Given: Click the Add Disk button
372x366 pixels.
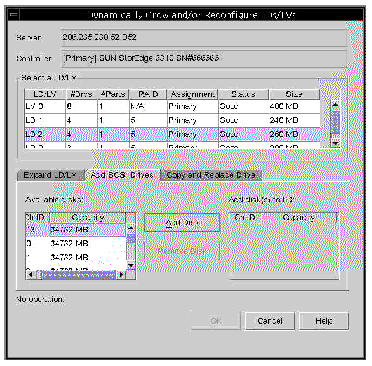Looking at the screenshot, I should point(182,223).
